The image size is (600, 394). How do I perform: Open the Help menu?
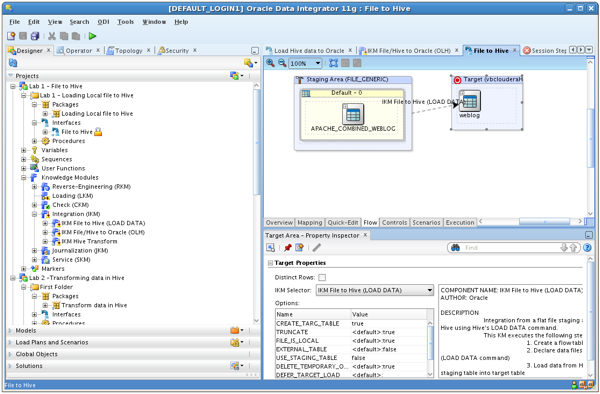coord(181,22)
